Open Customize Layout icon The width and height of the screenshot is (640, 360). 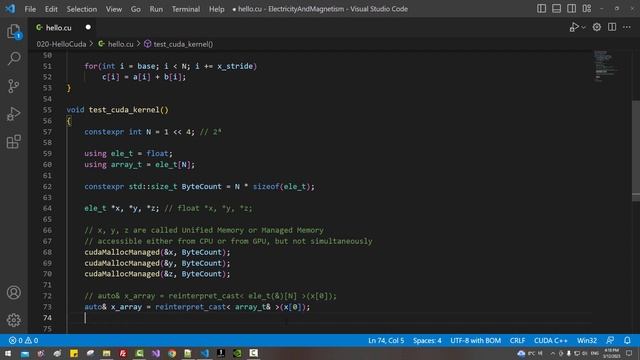[587, 9]
